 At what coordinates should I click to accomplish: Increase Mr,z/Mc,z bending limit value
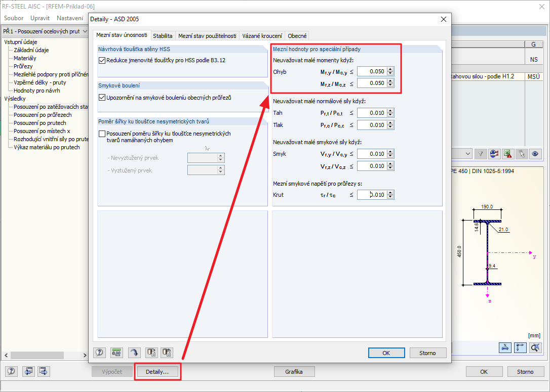pos(390,81)
